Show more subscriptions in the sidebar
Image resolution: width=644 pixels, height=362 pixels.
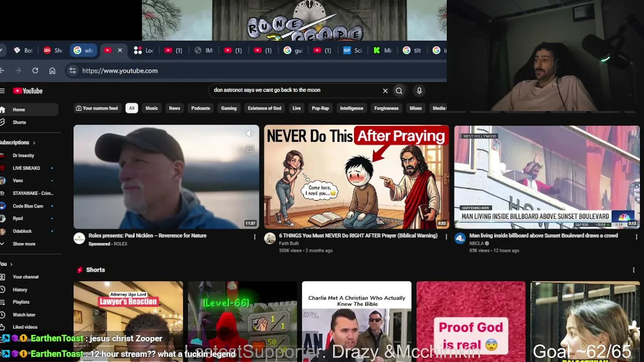[24, 244]
